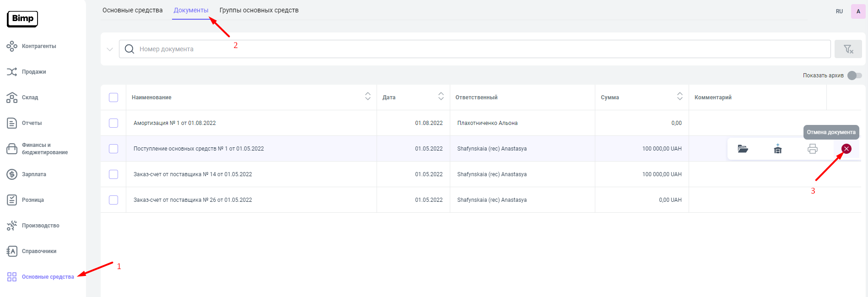Expand the filter chevron beside the search field

pyautogui.click(x=110, y=49)
